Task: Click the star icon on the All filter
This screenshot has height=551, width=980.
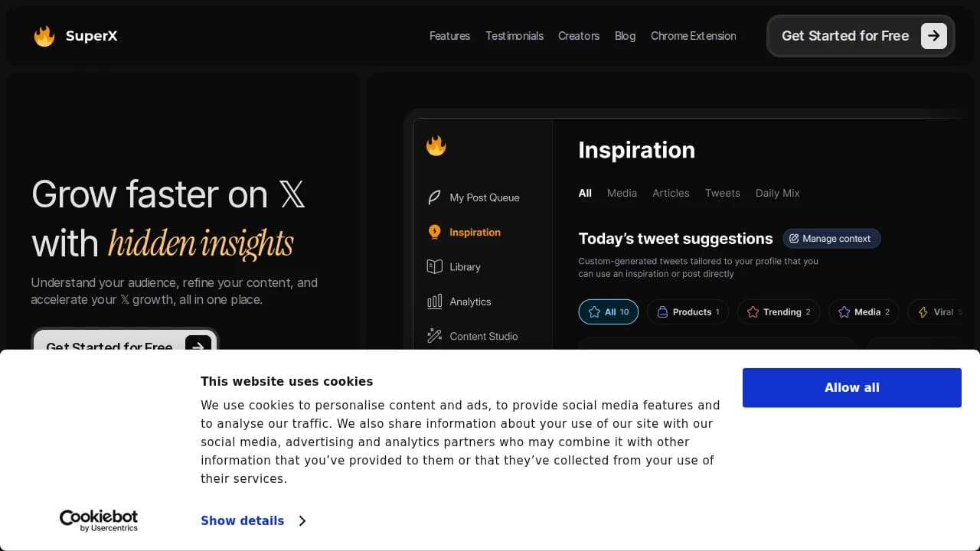Action: [x=593, y=311]
